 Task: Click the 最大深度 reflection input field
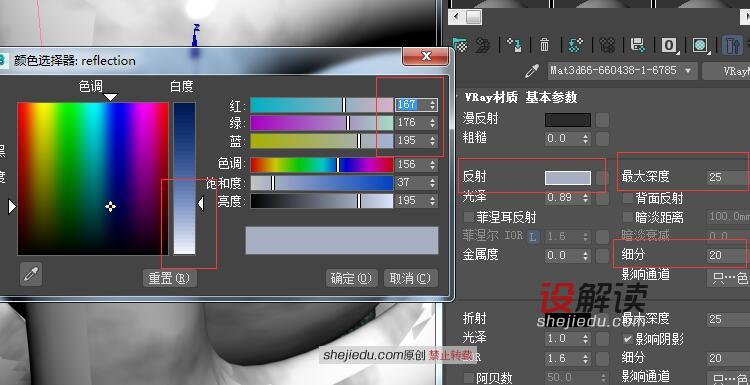click(x=728, y=177)
